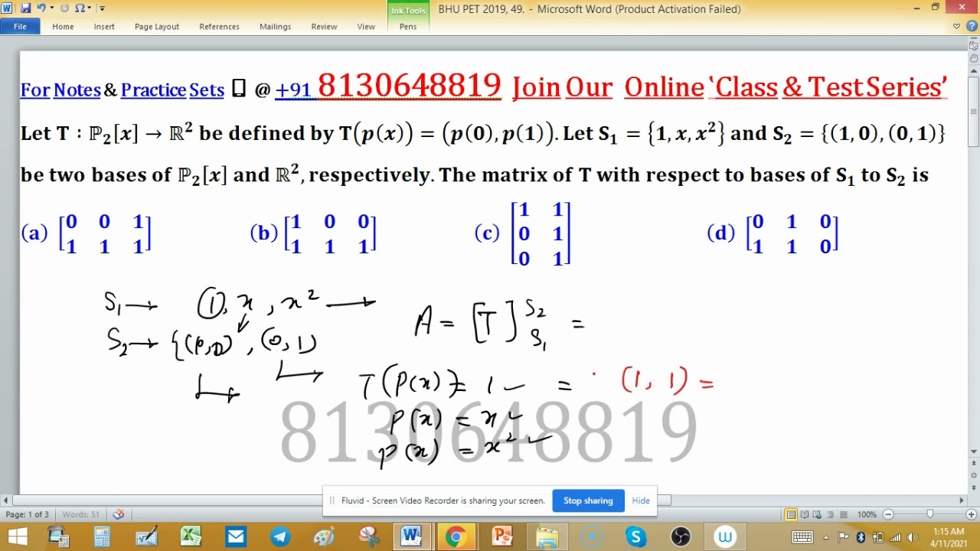Open Telegram from the taskbar
This screenshot has height=551, width=980.
279,536
